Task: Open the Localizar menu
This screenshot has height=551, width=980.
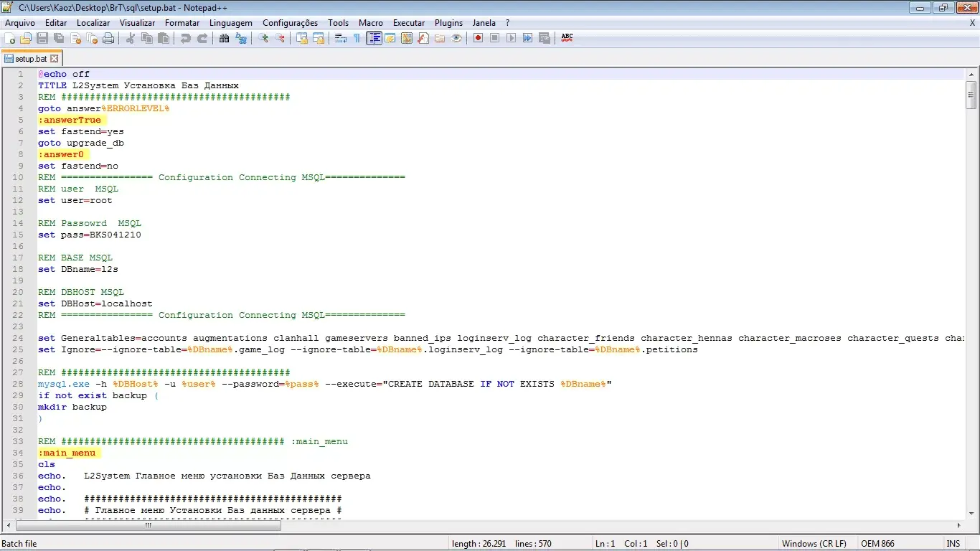Action: pyautogui.click(x=93, y=23)
